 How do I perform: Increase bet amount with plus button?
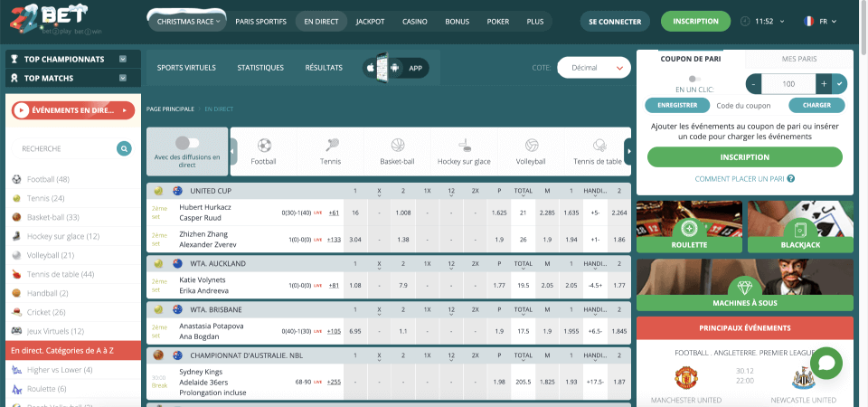(824, 83)
